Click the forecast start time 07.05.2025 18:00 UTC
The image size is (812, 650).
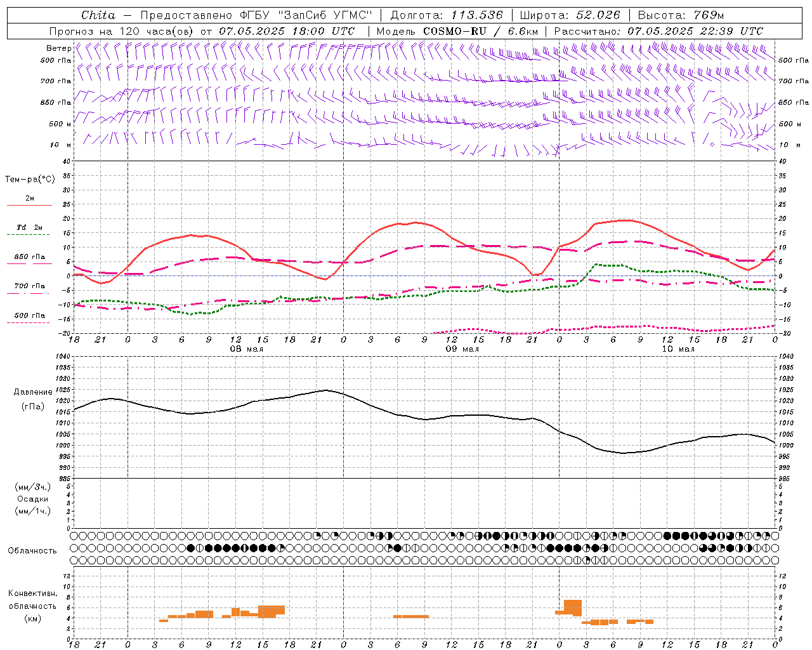click(287, 31)
